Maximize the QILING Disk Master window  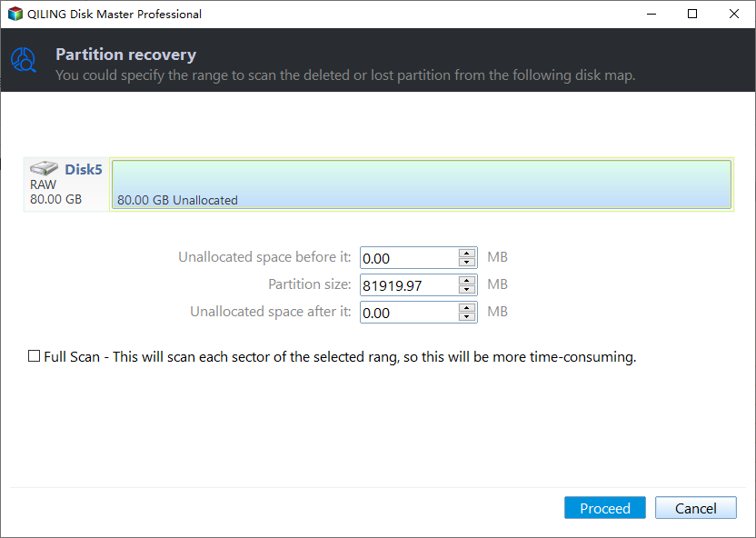click(x=692, y=14)
